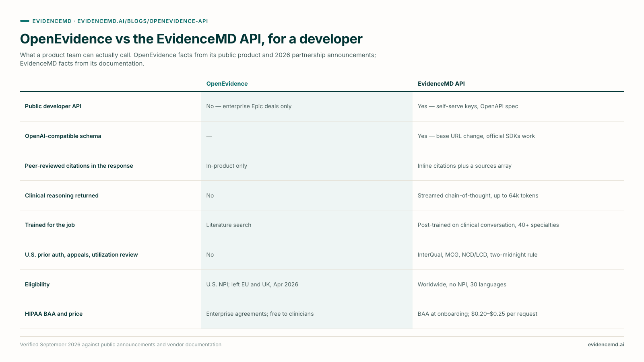
Task: Click "Post-trained on clinical conversation, 40+ specialties"
Action: pos(488,225)
